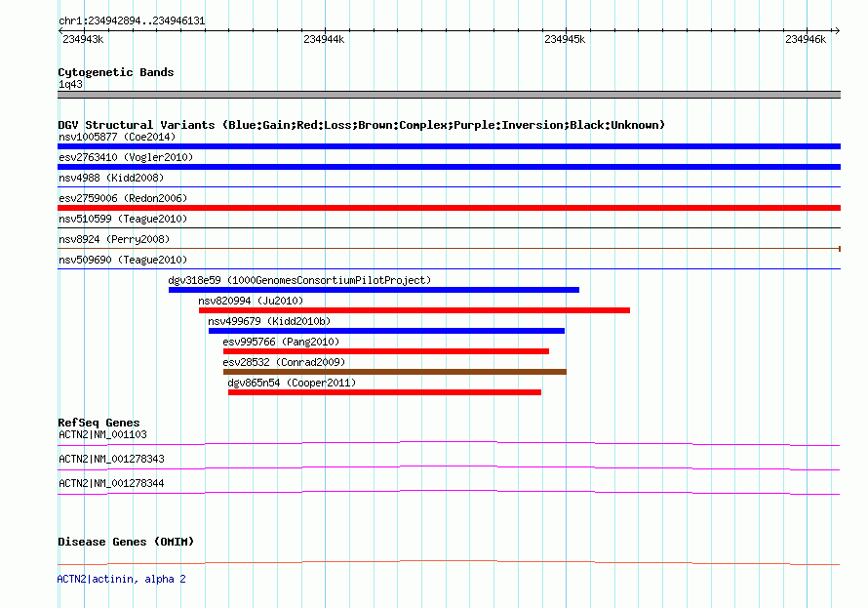The width and height of the screenshot is (868, 608).
Task: Click the nsv820994 (Ju2010) label text
Action: [x=251, y=301]
